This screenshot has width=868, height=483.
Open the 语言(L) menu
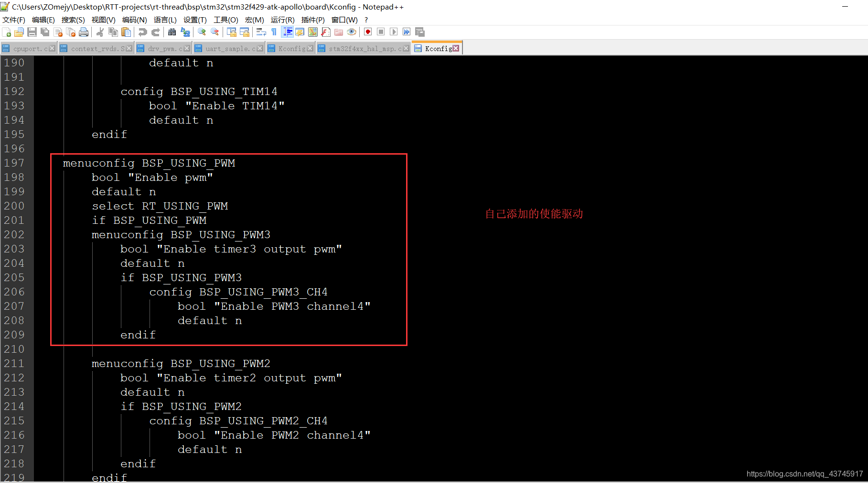tap(165, 20)
